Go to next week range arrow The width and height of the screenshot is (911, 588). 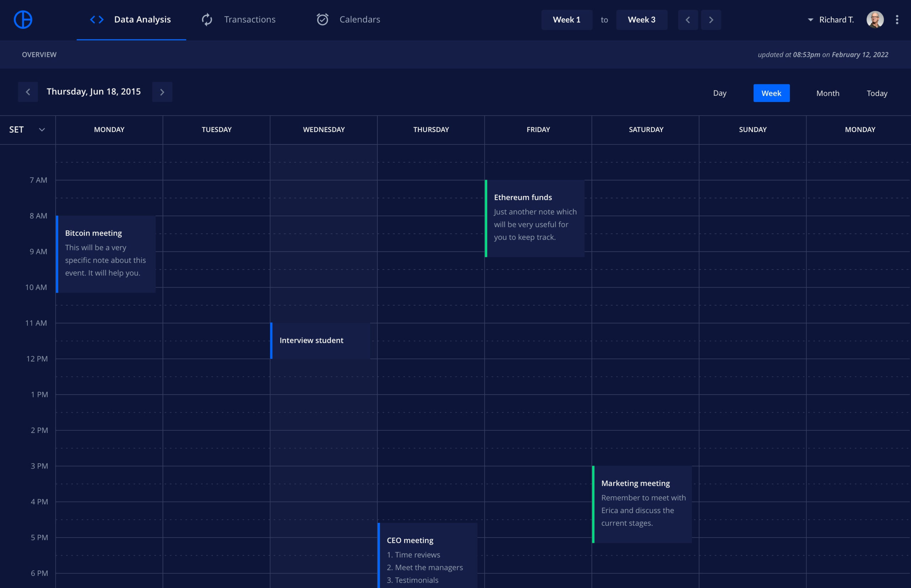coord(711,20)
